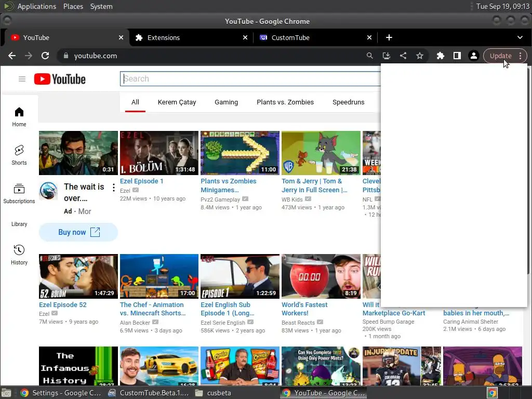Reload the YouTube page

45,56
